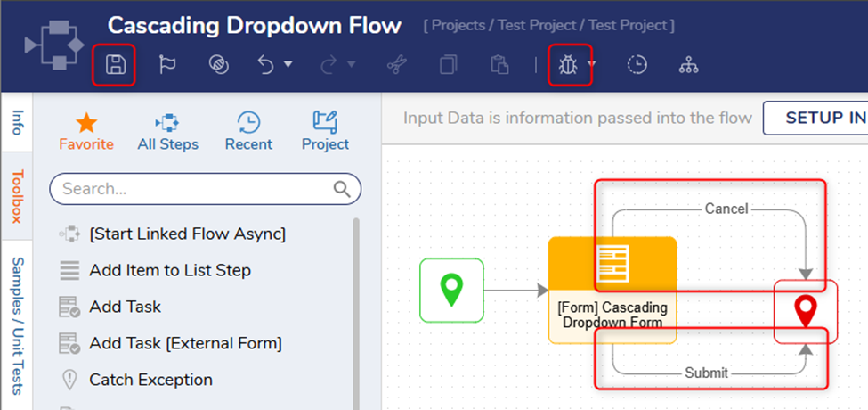Click the magnifier icon in search box
This screenshot has width=868, height=410.
click(342, 188)
